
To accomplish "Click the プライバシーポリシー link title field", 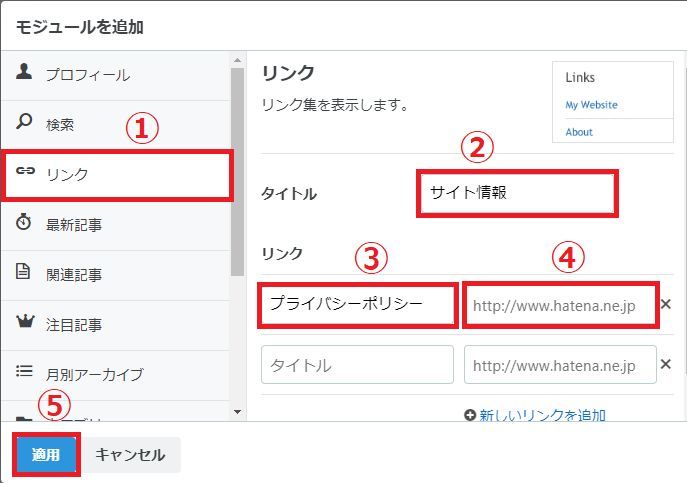I will point(358,305).
